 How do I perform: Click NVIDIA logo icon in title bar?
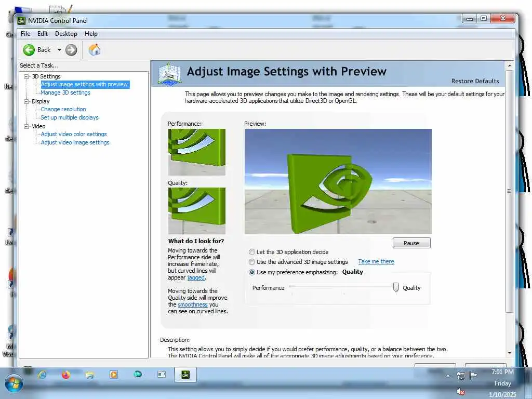coord(21,21)
